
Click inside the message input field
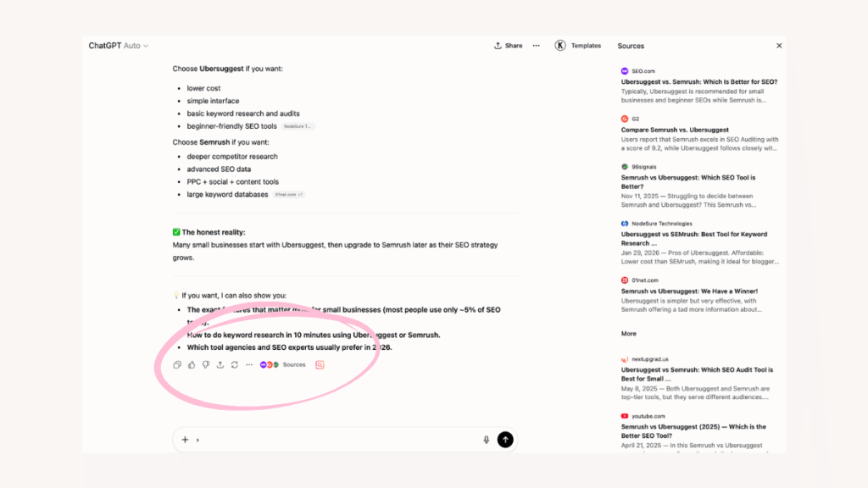pos(339,440)
